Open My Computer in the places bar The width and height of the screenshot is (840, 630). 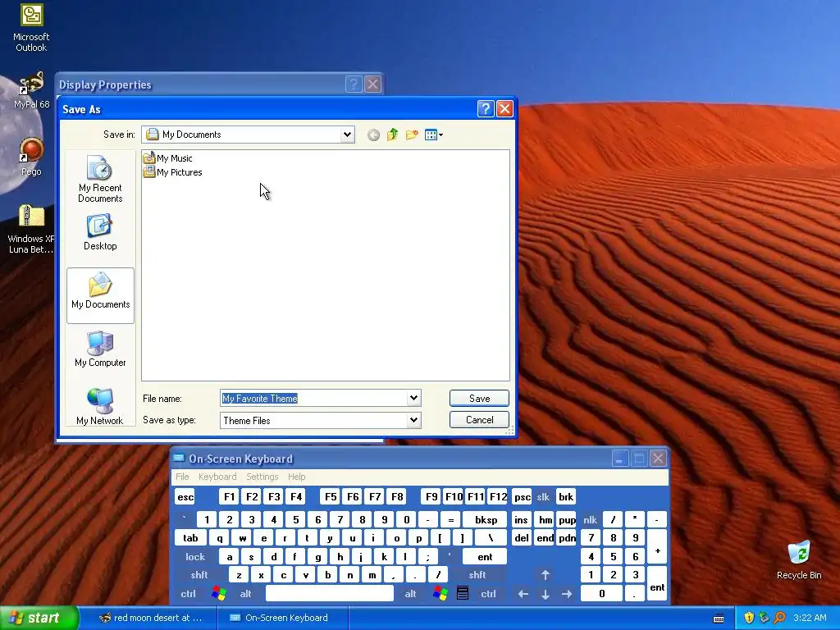[100, 349]
